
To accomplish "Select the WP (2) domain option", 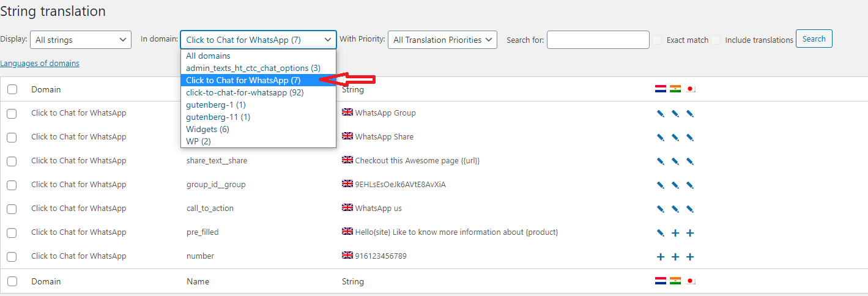I will coord(258,141).
